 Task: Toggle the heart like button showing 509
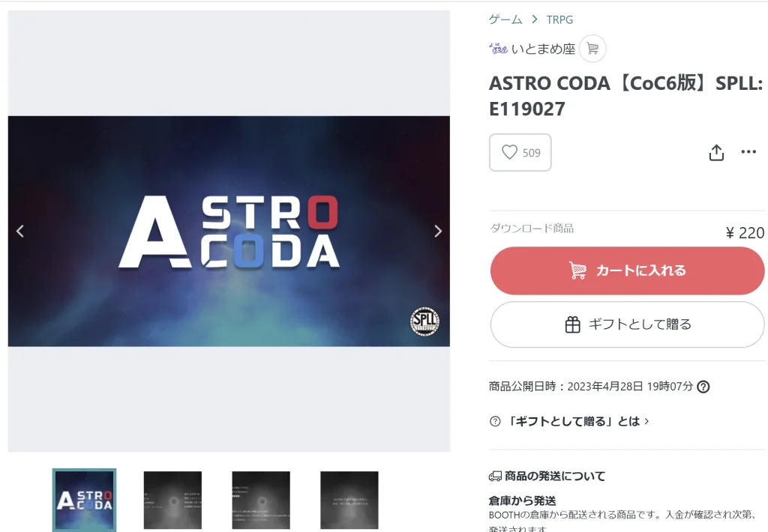click(520, 152)
